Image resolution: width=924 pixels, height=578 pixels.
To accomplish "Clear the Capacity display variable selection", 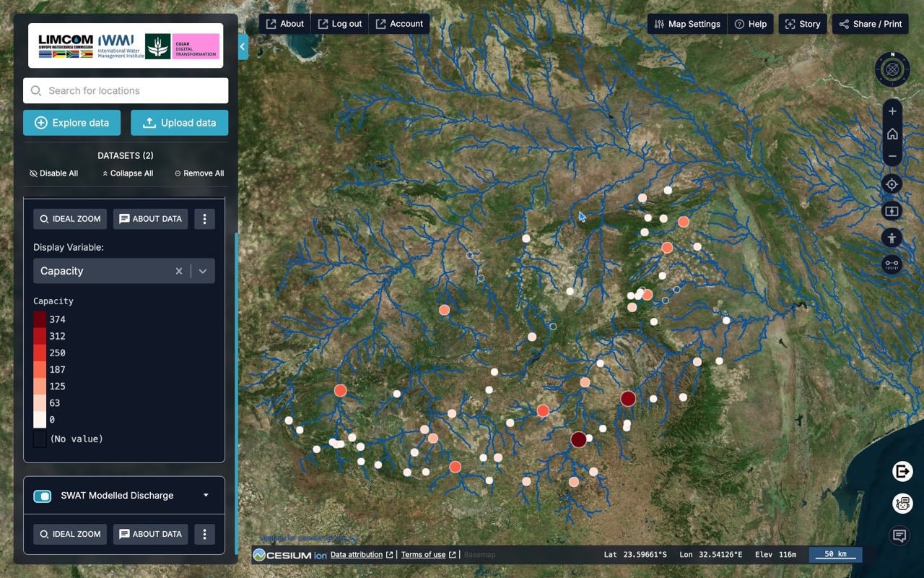I will [x=179, y=271].
